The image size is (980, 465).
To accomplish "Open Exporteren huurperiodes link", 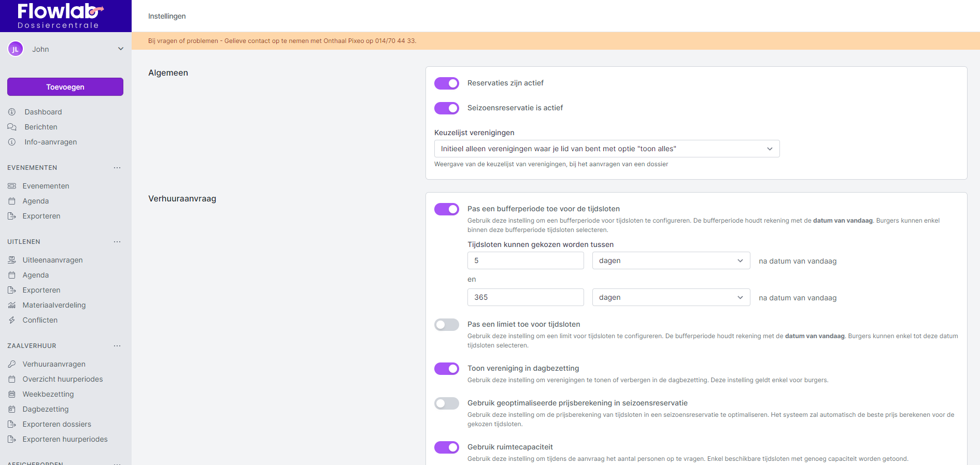I will click(65, 439).
